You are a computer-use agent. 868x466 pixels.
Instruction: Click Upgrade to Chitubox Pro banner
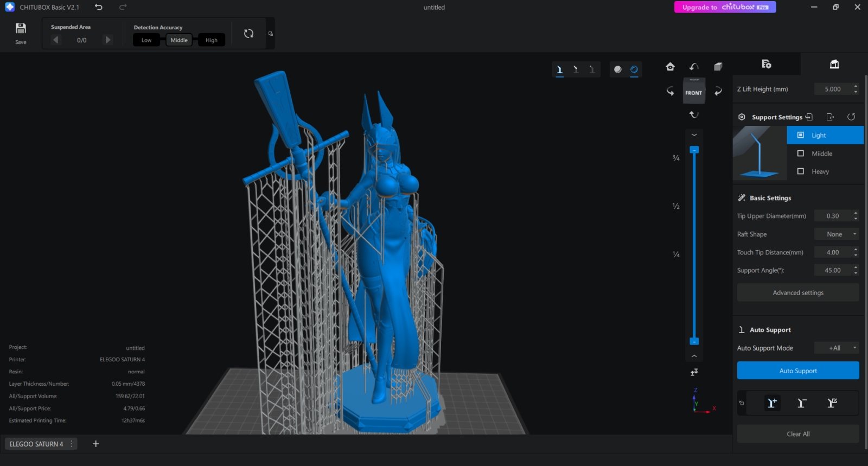(725, 7)
